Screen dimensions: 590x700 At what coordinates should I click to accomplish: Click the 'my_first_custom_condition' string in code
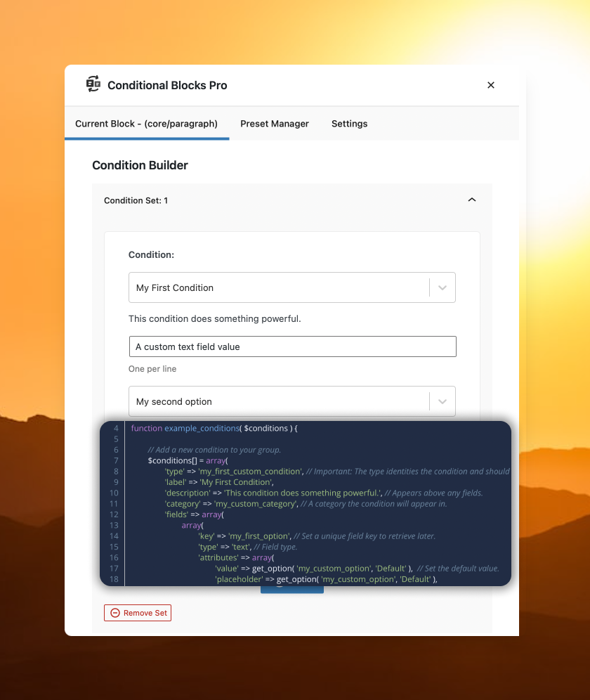pyautogui.click(x=251, y=472)
